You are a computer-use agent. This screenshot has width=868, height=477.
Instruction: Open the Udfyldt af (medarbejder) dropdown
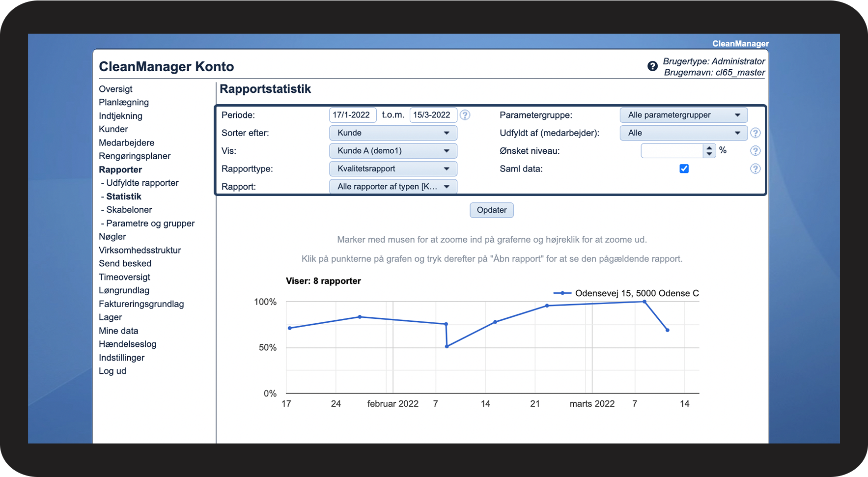tap(684, 133)
